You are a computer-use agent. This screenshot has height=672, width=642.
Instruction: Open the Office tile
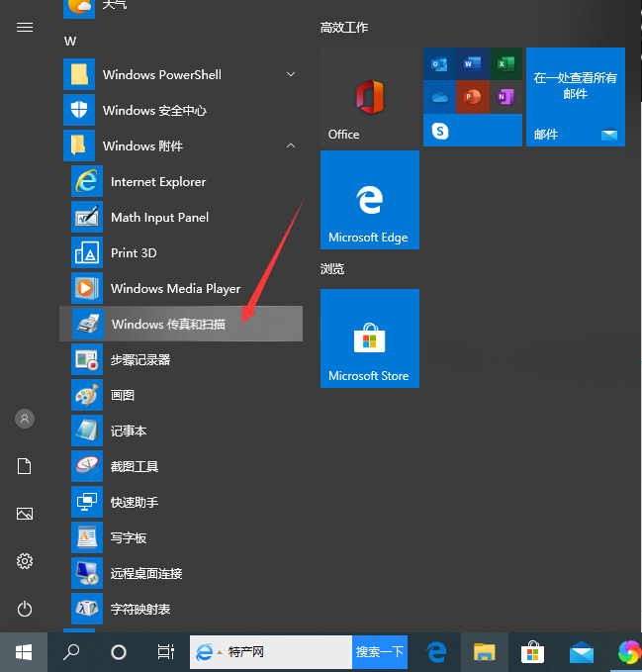click(x=370, y=97)
